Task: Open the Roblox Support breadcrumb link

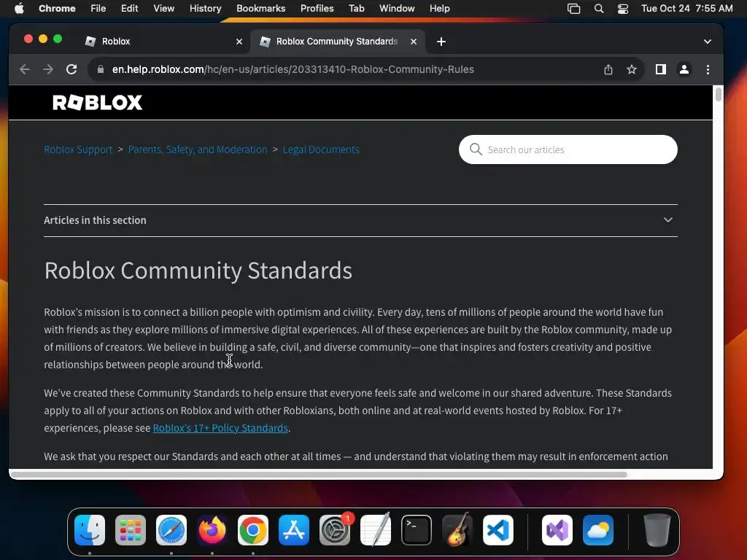Action: (78, 149)
